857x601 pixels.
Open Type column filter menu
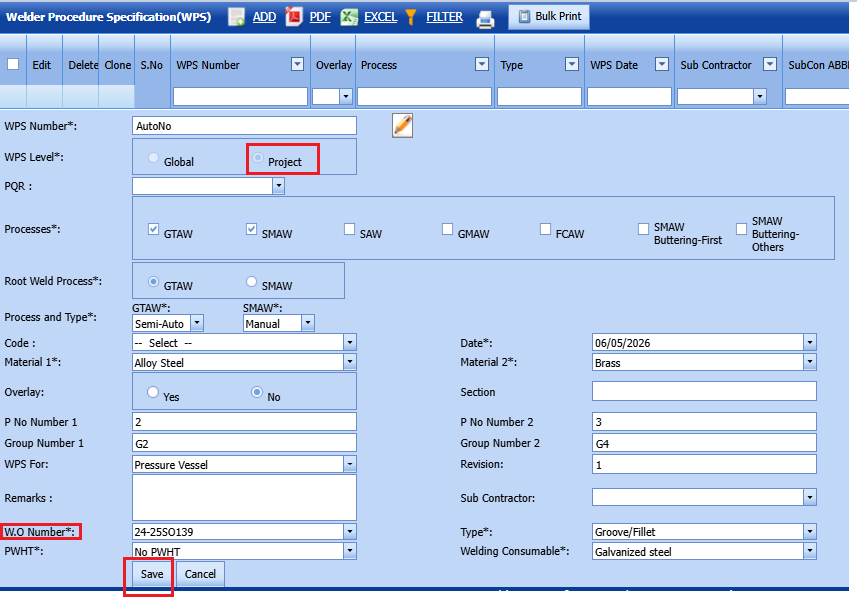[572, 64]
